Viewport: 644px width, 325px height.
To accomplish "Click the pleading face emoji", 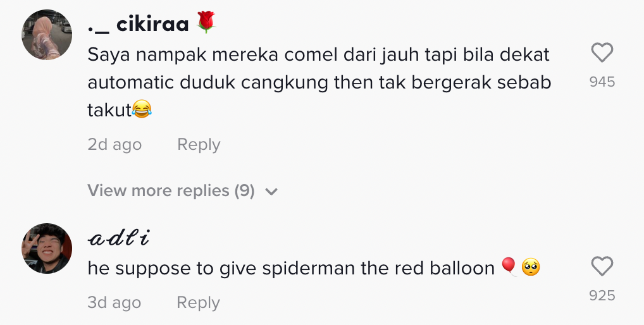I will tap(531, 268).
